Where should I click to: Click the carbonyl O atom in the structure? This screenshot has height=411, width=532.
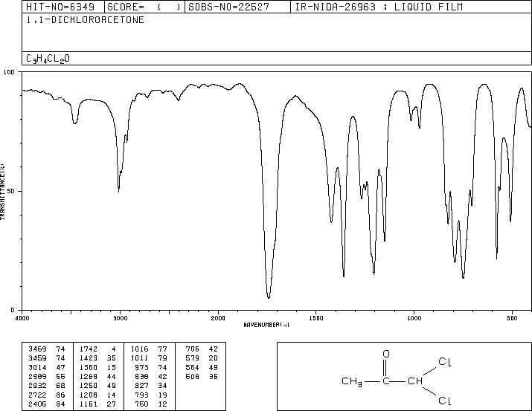coord(386,354)
